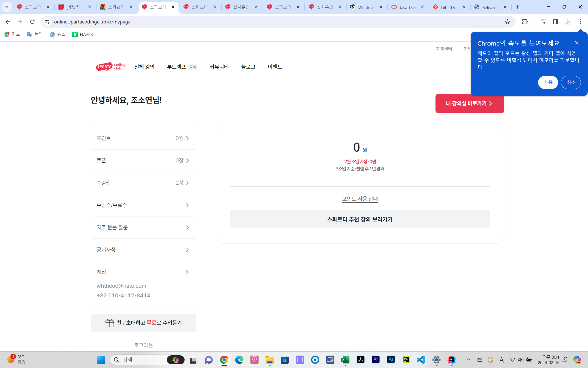Open the 번역 bookmark
This screenshot has height=368, width=588.
[x=35, y=34]
